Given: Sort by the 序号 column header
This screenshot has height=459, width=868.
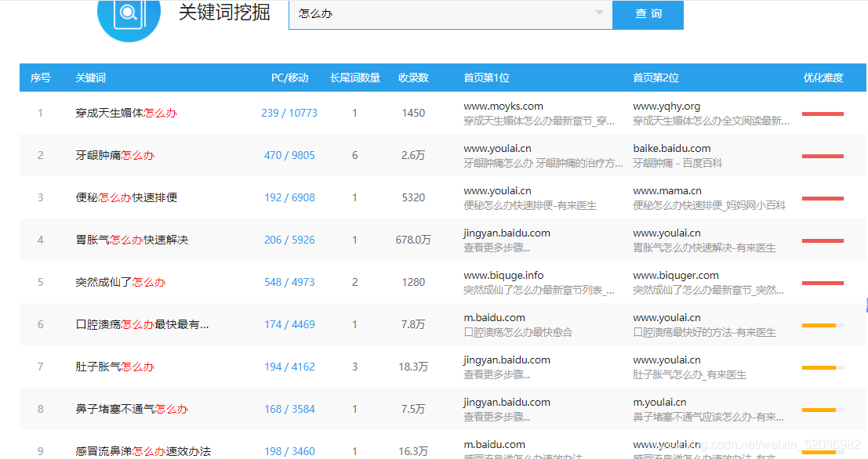Looking at the screenshot, I should (41, 78).
